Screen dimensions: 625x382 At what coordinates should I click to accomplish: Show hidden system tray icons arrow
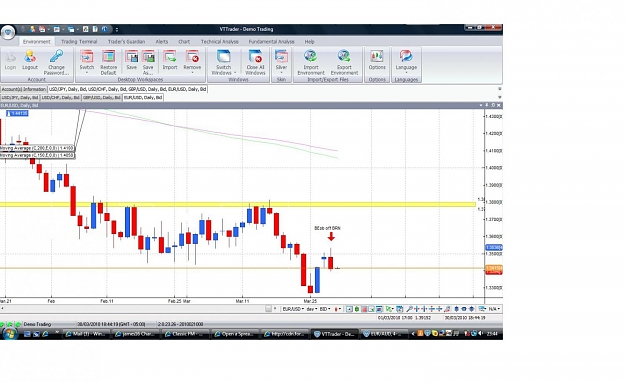(x=413, y=334)
